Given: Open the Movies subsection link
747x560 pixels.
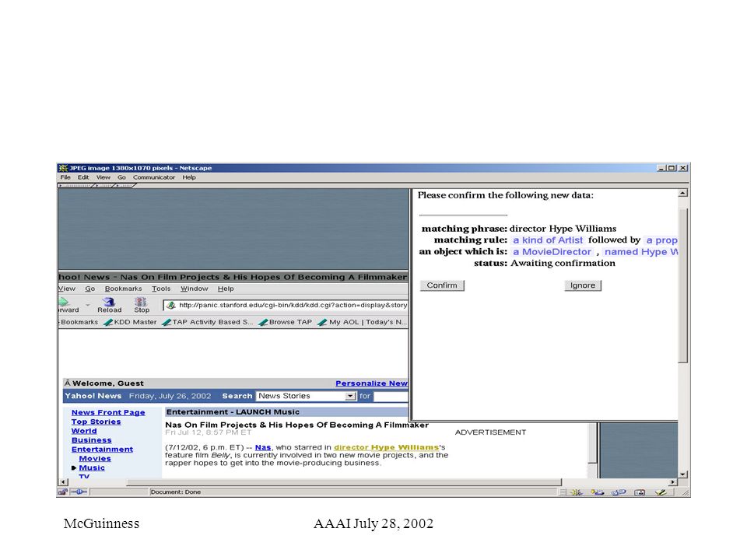Looking at the screenshot, I should (95, 459).
